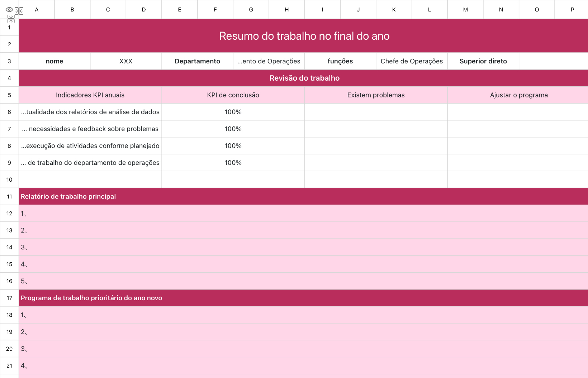Click the 'funções' label cell
The width and height of the screenshot is (588, 378).
pyautogui.click(x=340, y=61)
